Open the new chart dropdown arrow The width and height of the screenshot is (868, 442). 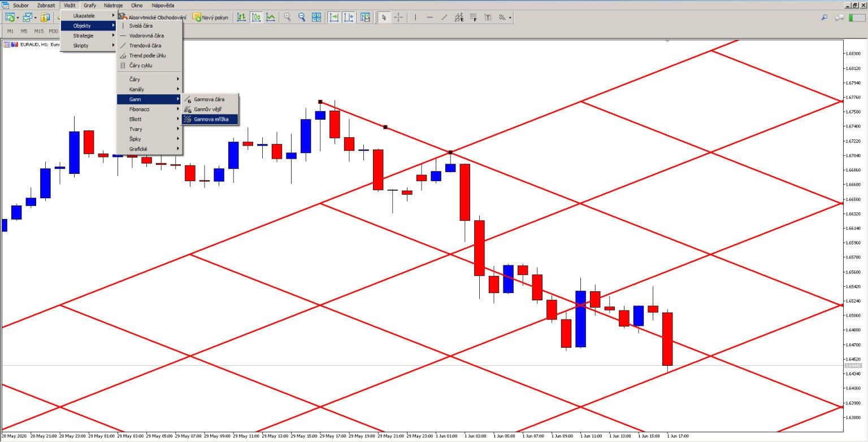tap(18, 17)
